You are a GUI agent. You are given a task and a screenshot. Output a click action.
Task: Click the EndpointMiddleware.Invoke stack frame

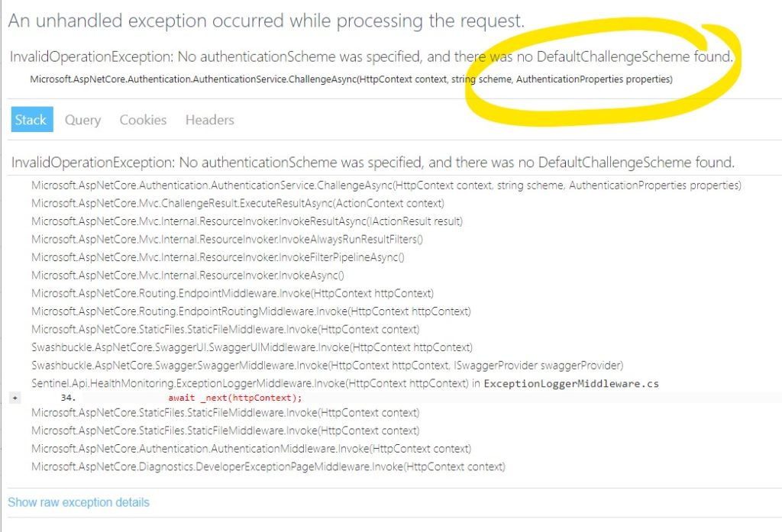[232, 293]
